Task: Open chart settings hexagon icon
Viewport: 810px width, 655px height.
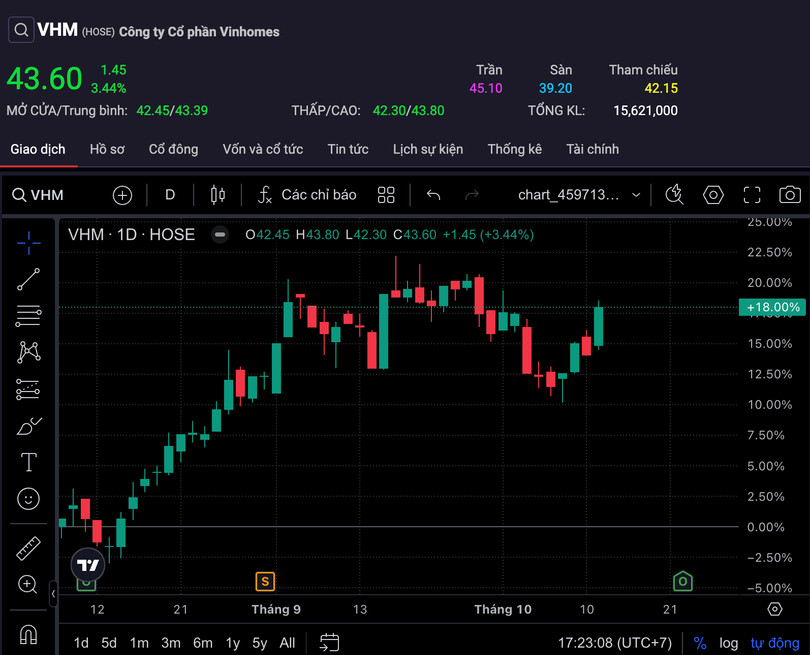Action: (713, 195)
